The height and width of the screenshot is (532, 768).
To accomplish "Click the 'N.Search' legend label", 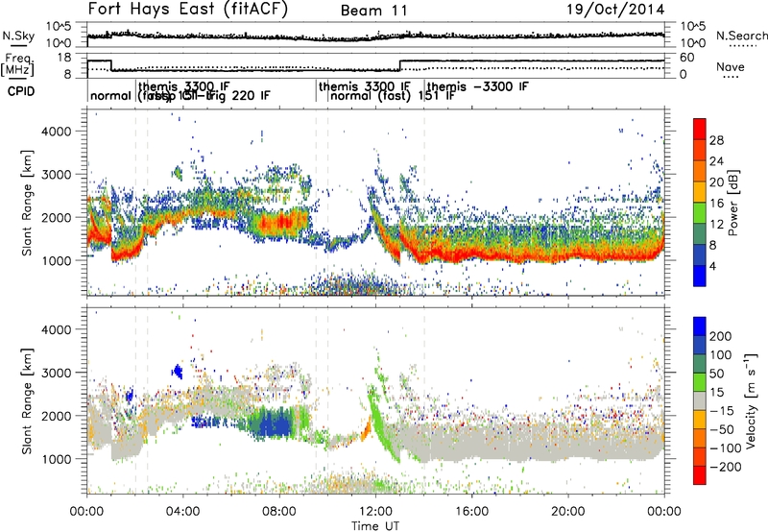I will pyautogui.click(x=741, y=36).
